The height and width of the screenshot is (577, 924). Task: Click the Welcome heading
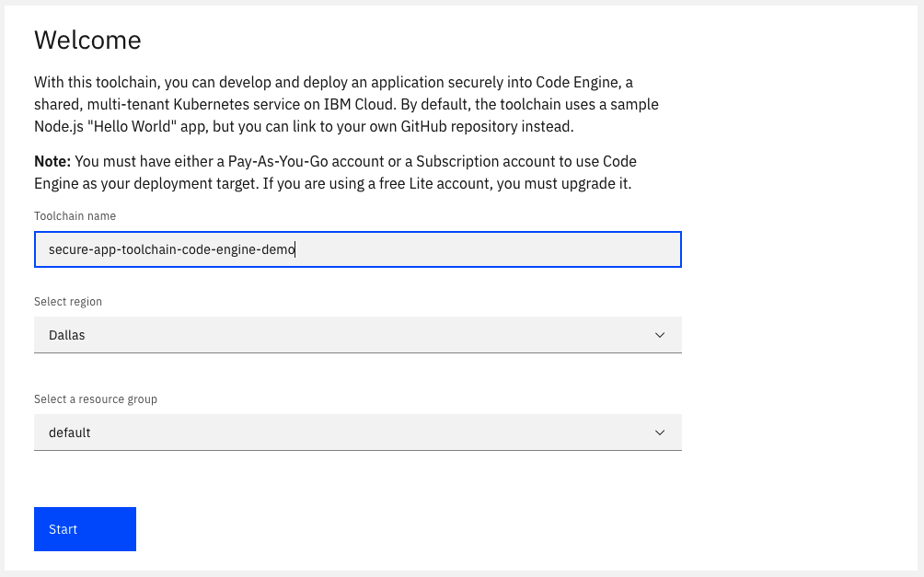(87, 40)
